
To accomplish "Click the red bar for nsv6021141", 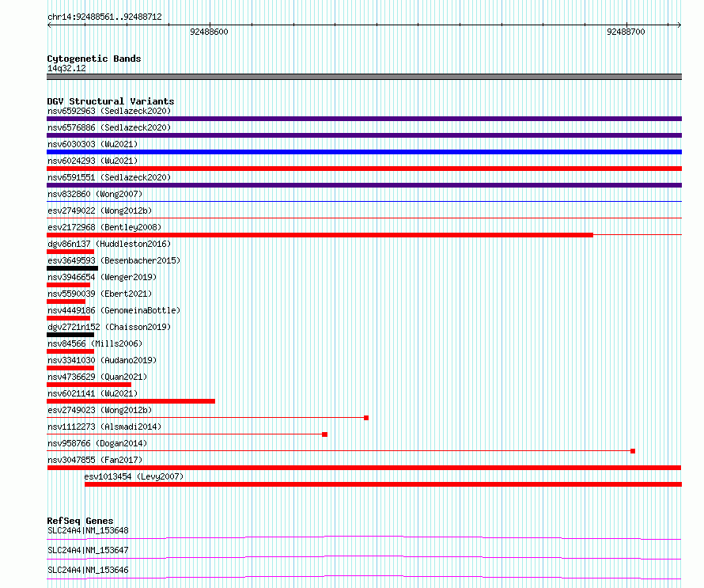I will click(131, 401).
